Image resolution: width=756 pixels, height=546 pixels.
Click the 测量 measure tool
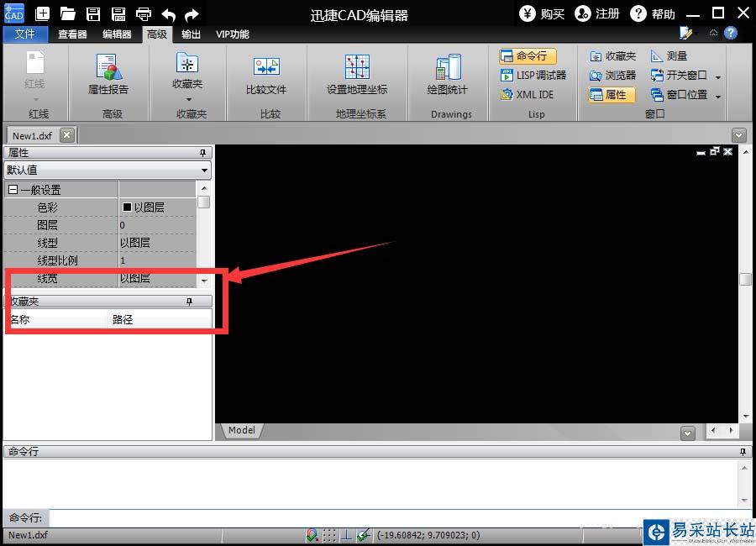[x=669, y=56]
